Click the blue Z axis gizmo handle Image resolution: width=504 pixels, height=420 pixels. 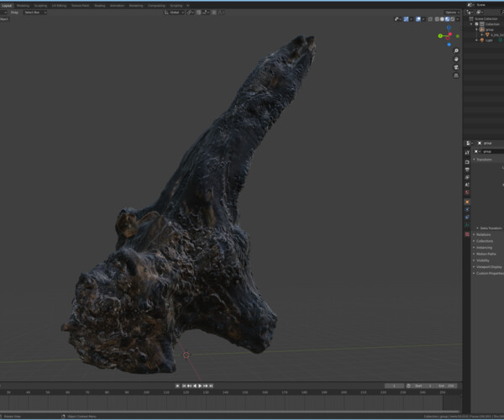click(x=449, y=28)
